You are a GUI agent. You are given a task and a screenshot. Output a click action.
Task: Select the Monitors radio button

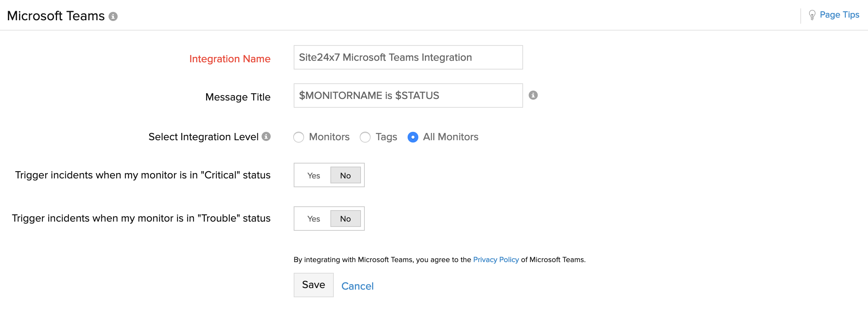pyautogui.click(x=299, y=137)
